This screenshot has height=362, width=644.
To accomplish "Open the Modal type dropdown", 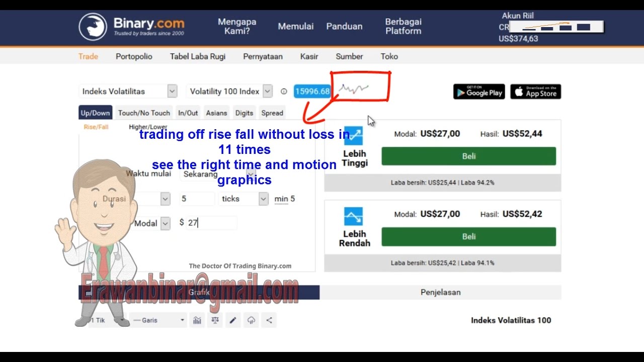I will (x=166, y=224).
